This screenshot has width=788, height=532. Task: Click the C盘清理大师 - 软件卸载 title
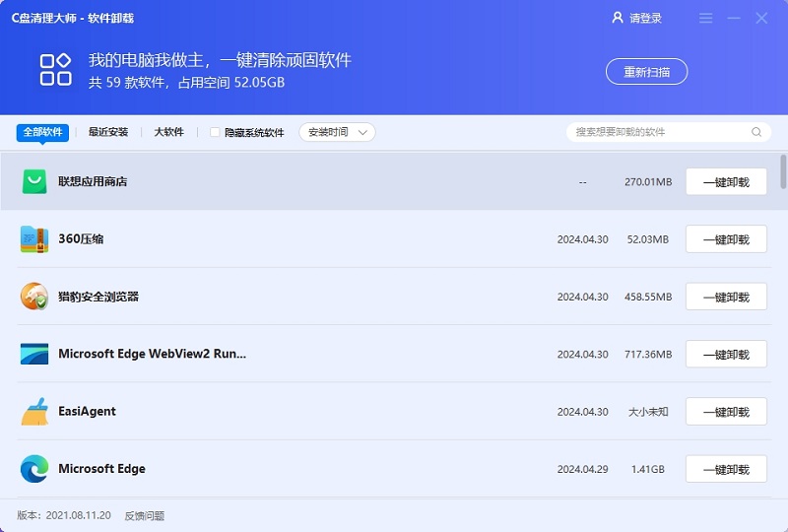click(x=72, y=18)
